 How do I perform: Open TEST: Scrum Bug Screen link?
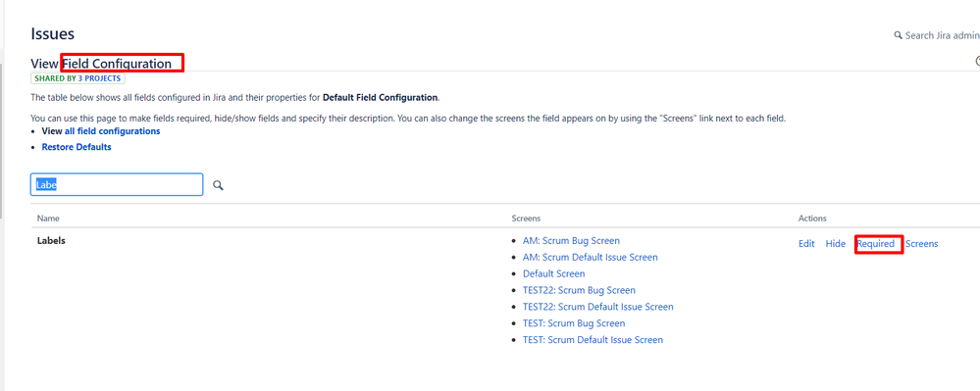click(x=574, y=323)
